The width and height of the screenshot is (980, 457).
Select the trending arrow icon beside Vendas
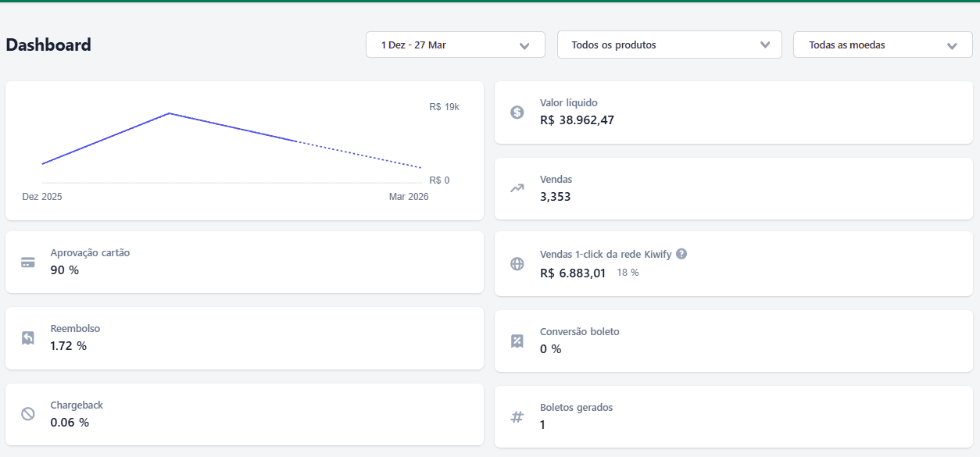click(x=517, y=188)
